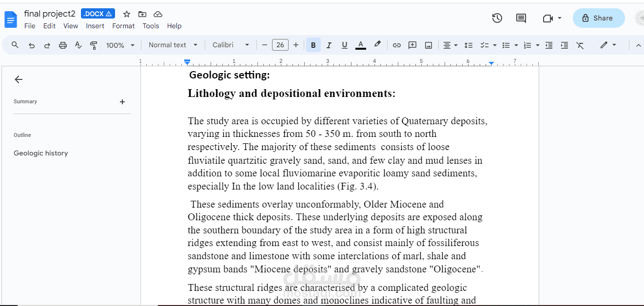
Task: Click the Lithology and depositional environments heading
Action: pyautogui.click(x=292, y=93)
